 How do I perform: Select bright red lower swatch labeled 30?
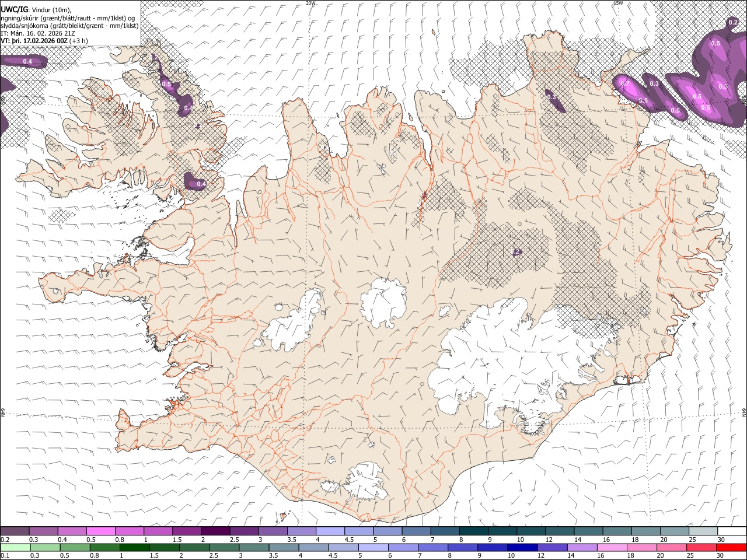point(731,547)
